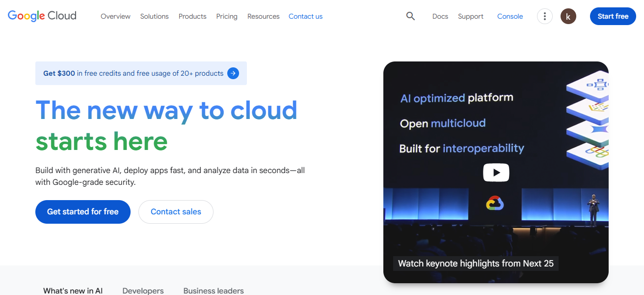This screenshot has height=295, width=644.
Task: Open the search icon
Action: 410,16
